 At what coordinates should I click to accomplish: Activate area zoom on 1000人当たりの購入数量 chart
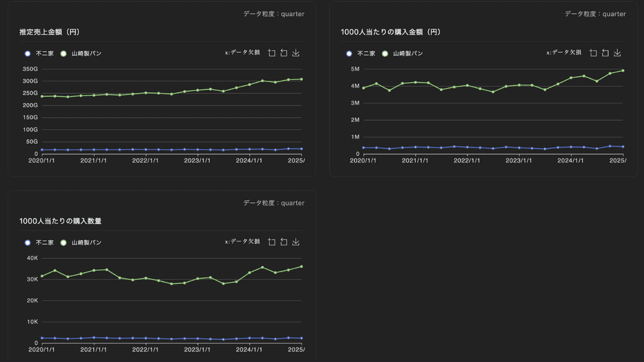272,242
